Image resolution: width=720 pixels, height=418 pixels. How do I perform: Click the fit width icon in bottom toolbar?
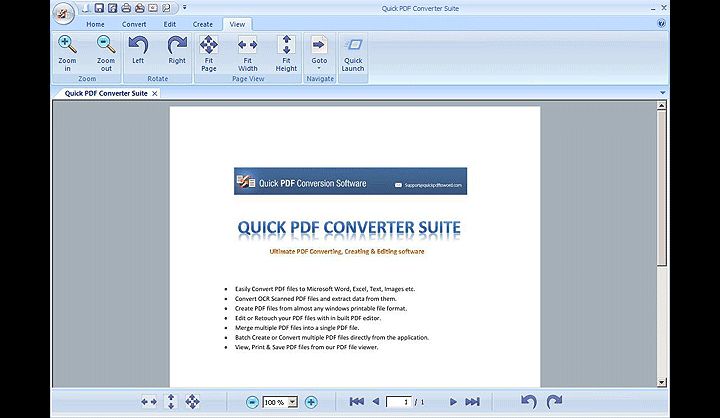pos(149,402)
